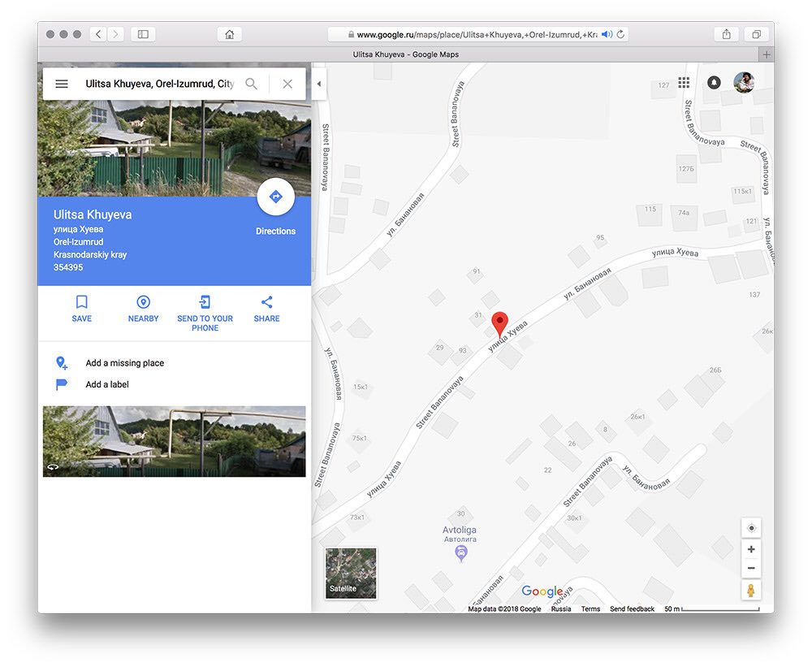Click the red location pin

[499, 323]
